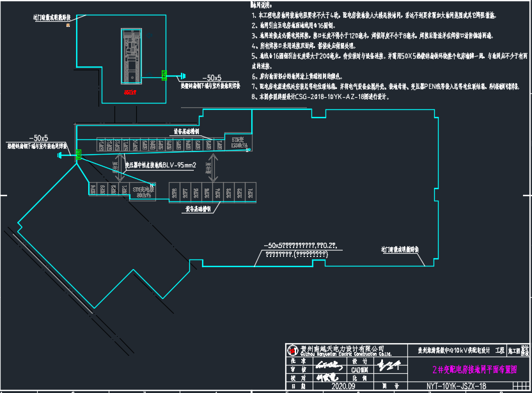This screenshot has height=393, width=532.
Task: Select the -50x5 label followed by question marks
Action: tap(301, 245)
